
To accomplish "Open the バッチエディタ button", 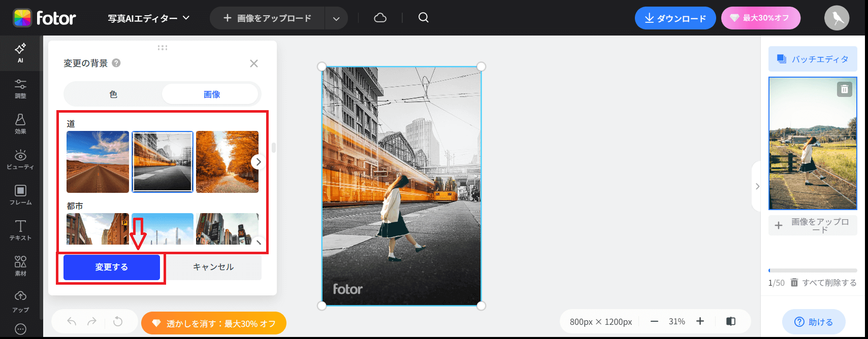I will 813,59.
